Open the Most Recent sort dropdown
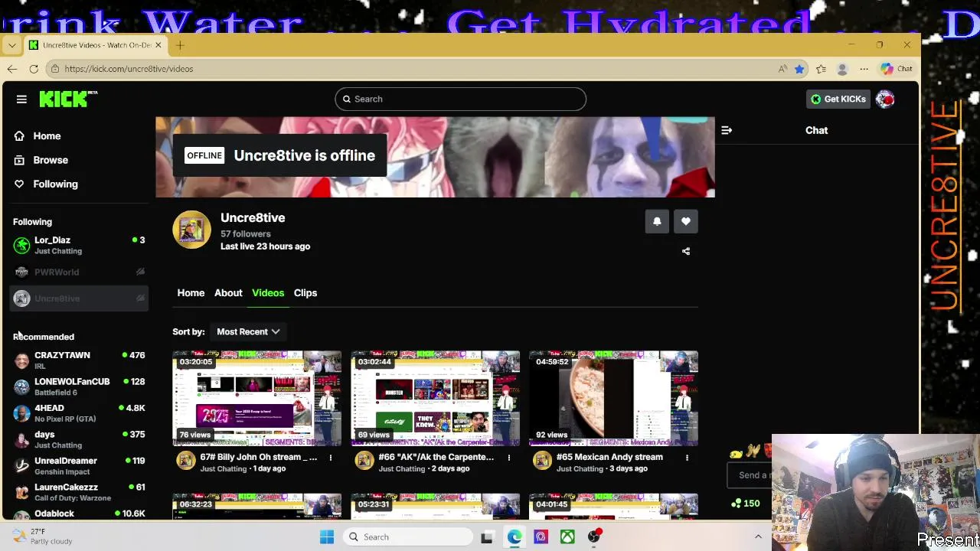The height and width of the screenshot is (551, 980). click(248, 331)
